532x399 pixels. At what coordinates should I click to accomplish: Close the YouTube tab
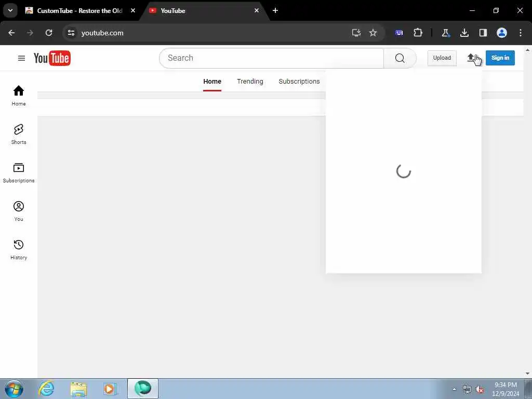click(257, 10)
